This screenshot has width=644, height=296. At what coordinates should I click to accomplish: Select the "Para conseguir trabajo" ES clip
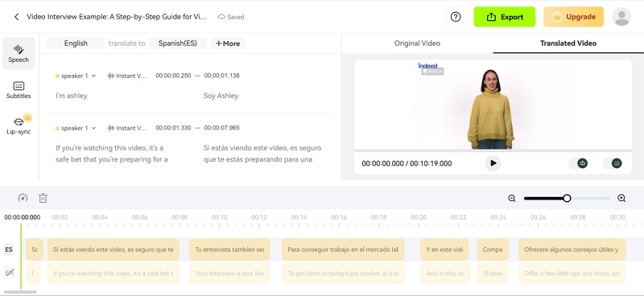(x=343, y=249)
